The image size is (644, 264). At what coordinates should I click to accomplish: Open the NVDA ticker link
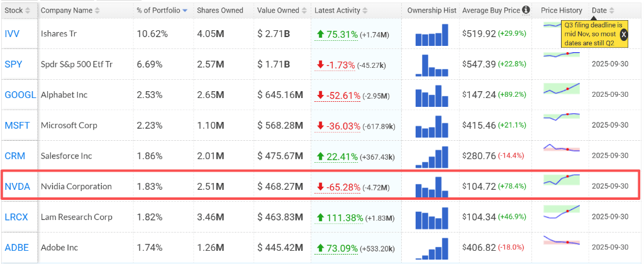pos(17,186)
